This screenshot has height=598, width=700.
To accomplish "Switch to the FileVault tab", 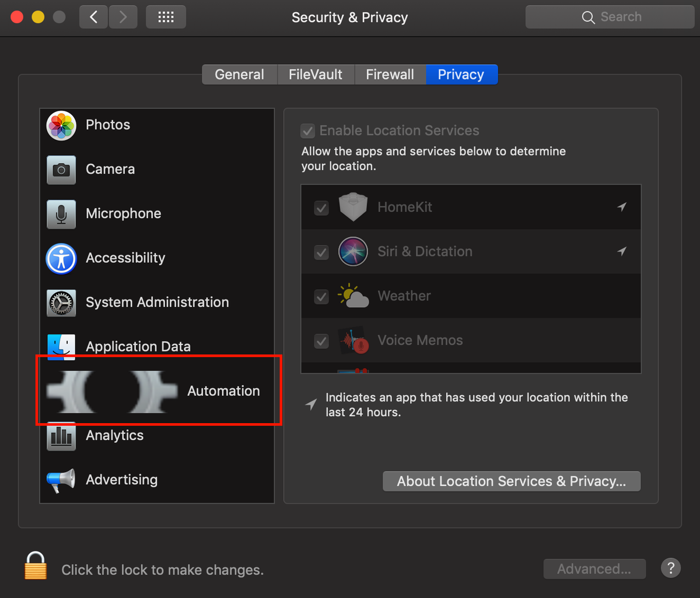I will click(316, 75).
